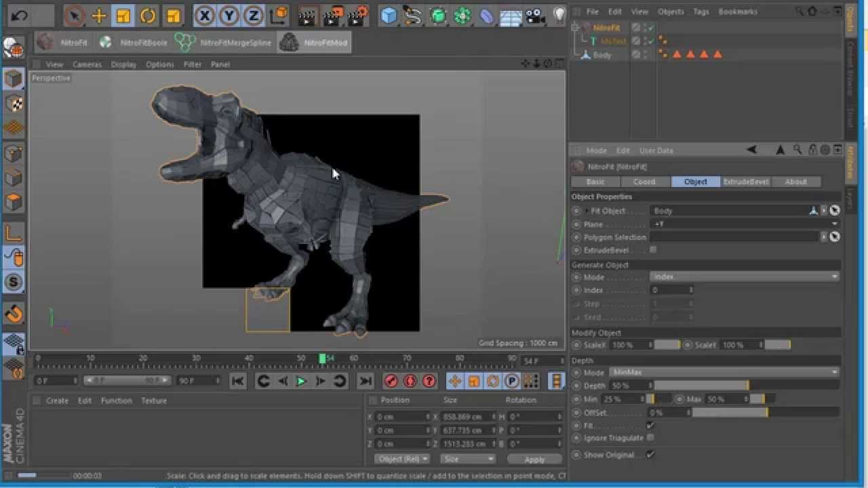
Task: Click the Apply button in coordinates panel
Action: coord(534,459)
